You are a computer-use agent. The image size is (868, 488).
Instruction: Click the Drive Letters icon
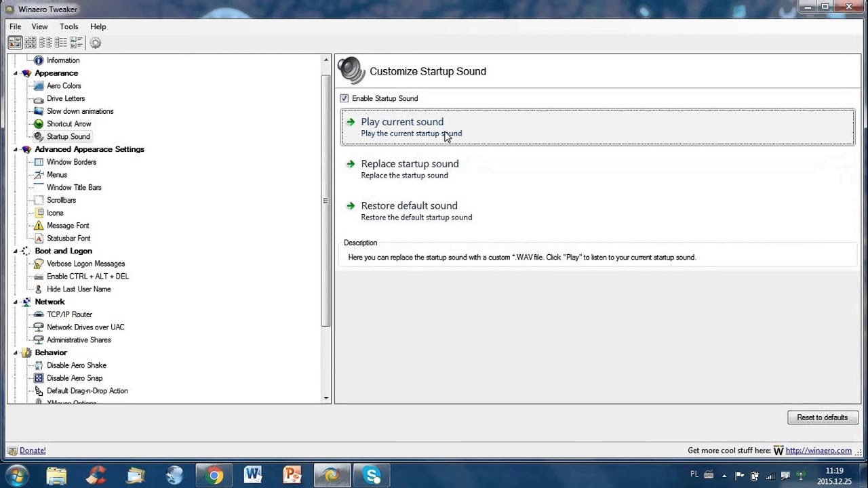(x=39, y=98)
